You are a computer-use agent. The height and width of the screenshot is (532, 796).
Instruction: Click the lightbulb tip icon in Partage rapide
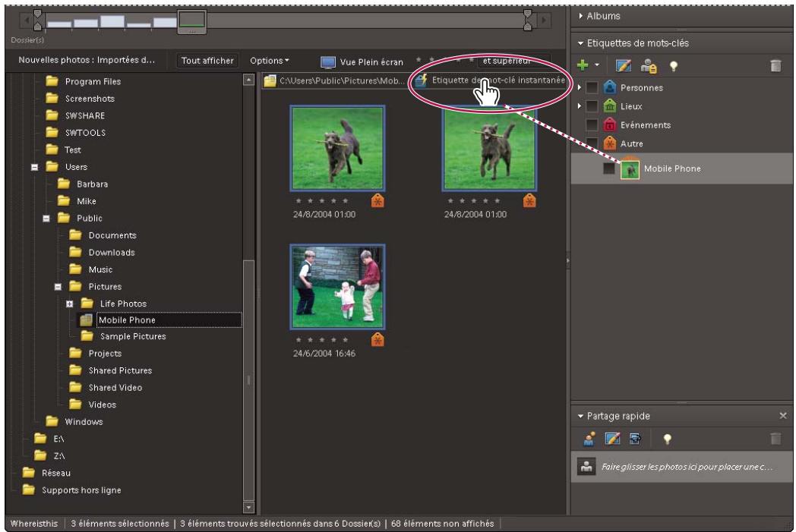tap(667, 439)
